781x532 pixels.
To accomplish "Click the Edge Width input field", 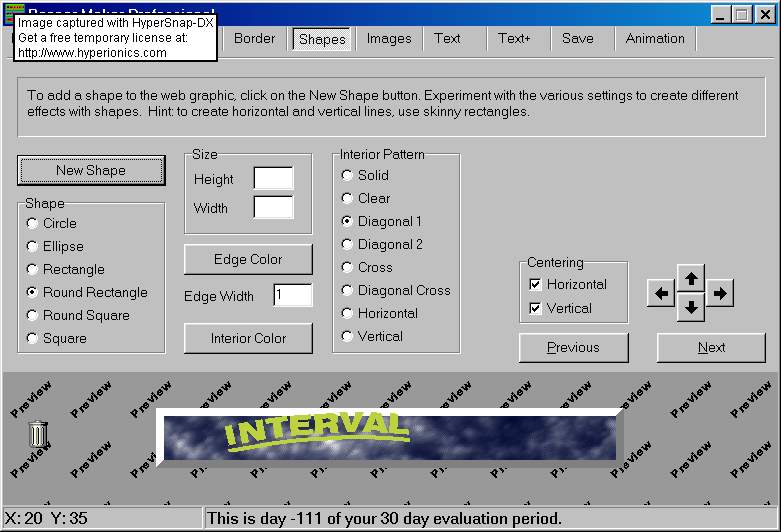I will (293, 295).
